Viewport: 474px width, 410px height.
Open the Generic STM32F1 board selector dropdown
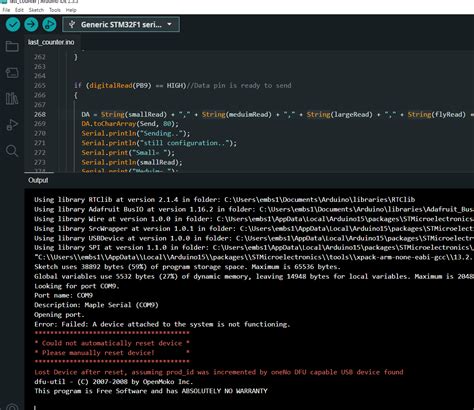coord(121,25)
